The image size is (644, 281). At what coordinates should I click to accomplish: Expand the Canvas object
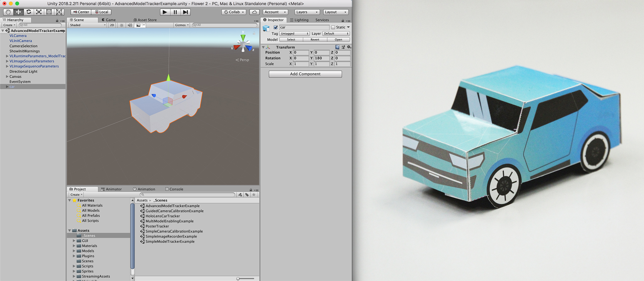[x=7, y=77]
